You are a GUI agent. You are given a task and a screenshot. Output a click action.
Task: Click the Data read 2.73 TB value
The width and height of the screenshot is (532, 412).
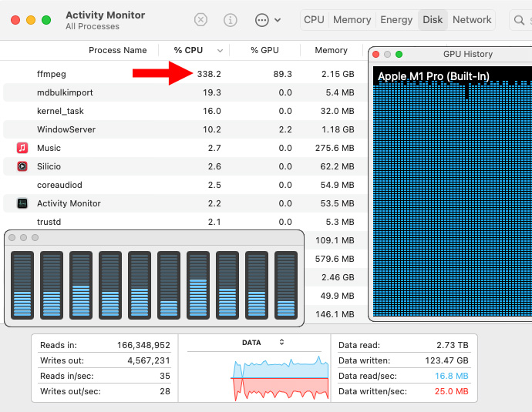(x=453, y=345)
